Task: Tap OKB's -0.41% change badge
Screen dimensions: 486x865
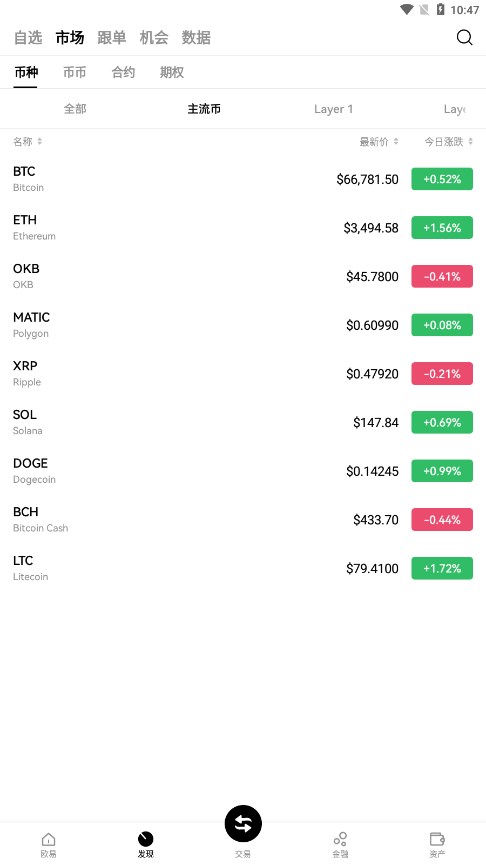Action: tap(442, 276)
